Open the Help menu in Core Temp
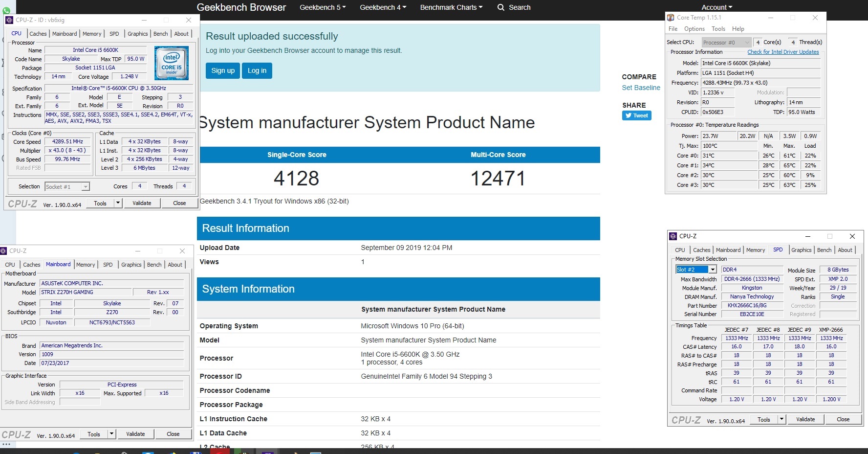The height and width of the screenshot is (454, 868). pos(738,29)
